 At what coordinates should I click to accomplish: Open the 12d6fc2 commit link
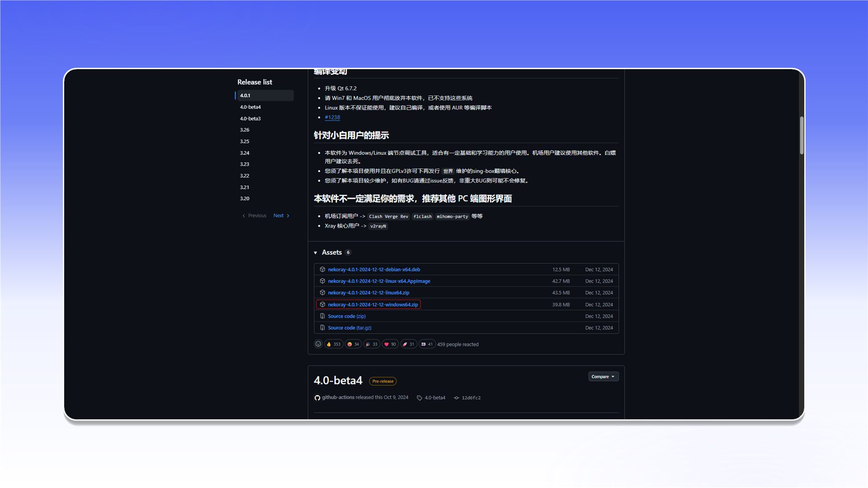471,398
